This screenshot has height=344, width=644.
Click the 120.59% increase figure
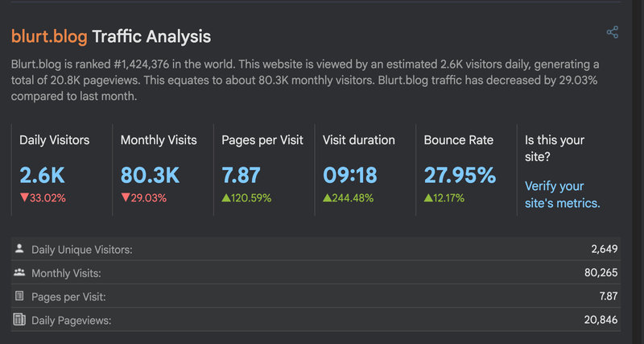click(251, 198)
